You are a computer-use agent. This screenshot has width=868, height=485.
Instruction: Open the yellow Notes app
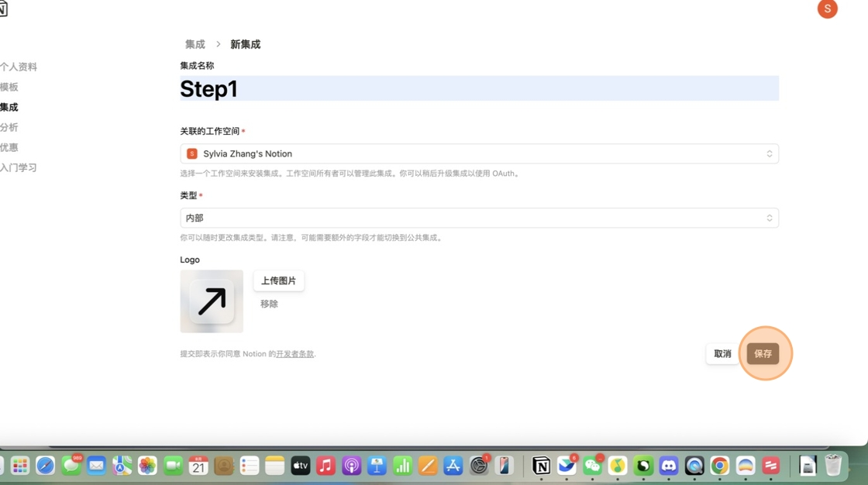click(274, 466)
